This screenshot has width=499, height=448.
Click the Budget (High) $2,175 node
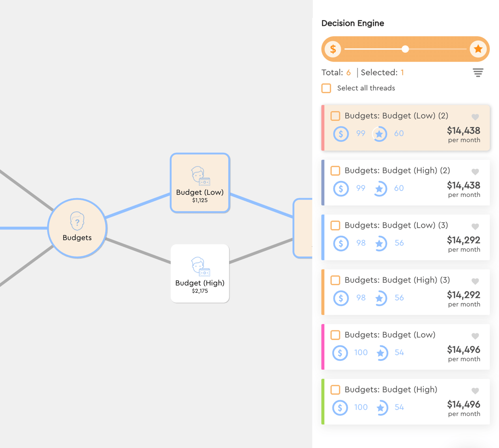pos(200,274)
